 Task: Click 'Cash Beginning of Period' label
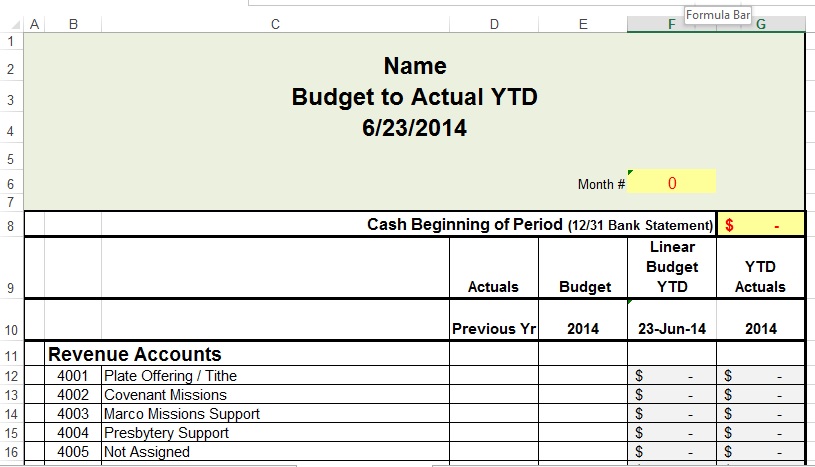(x=465, y=224)
